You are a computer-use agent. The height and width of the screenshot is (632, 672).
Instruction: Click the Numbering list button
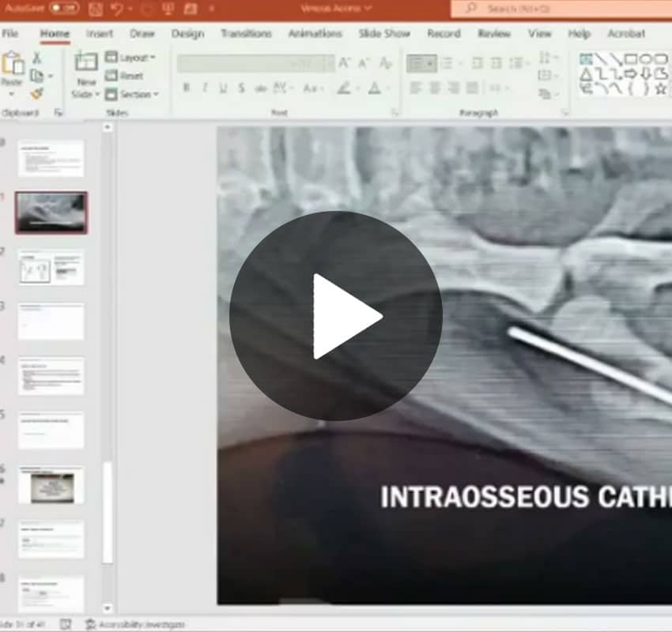[447, 63]
